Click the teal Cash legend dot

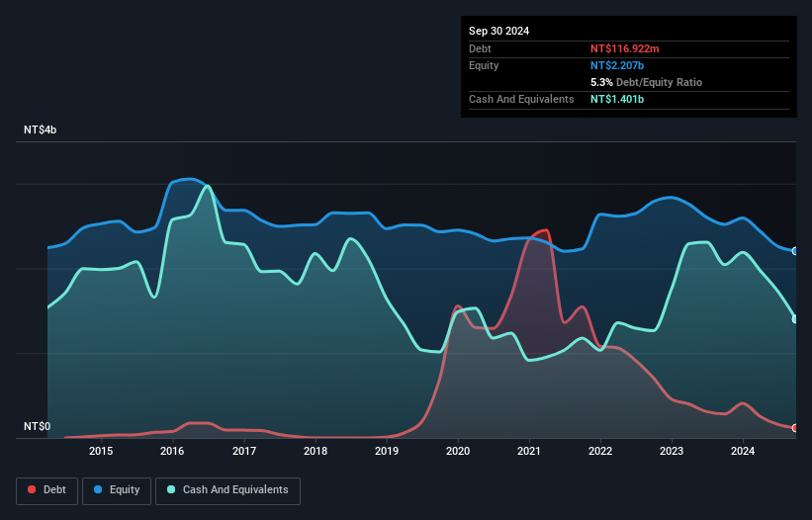click(171, 489)
